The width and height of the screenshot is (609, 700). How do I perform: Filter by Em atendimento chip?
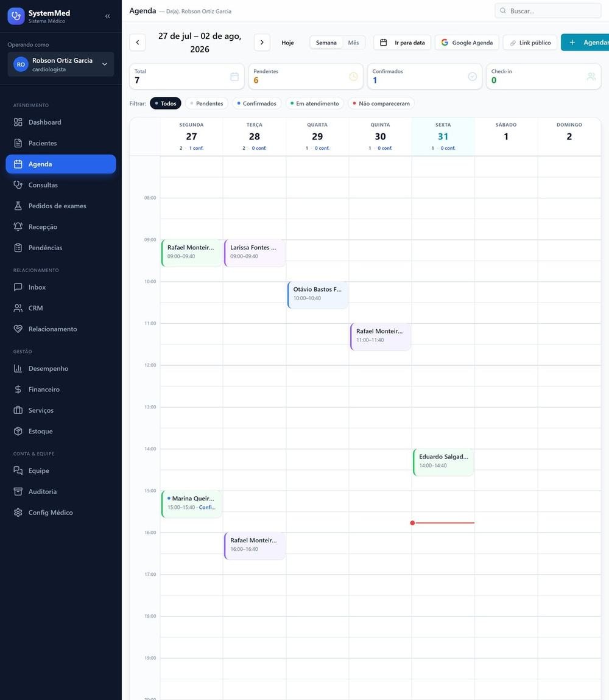(x=315, y=103)
